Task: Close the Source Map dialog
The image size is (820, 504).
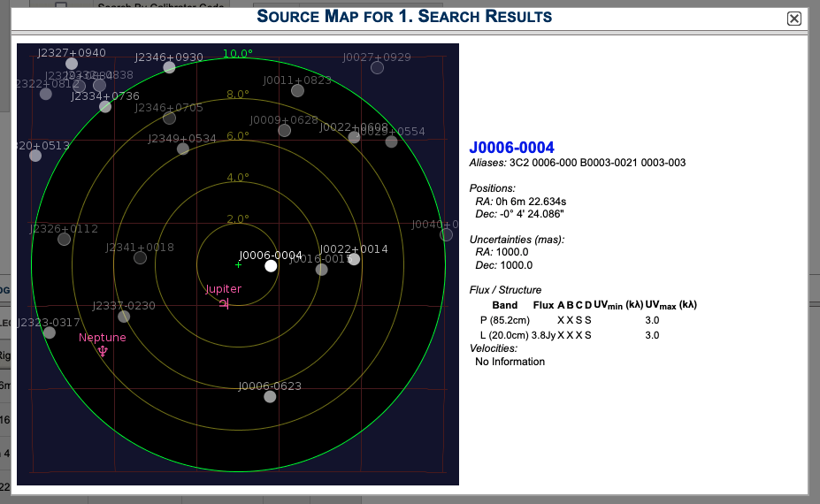Action: point(793,19)
